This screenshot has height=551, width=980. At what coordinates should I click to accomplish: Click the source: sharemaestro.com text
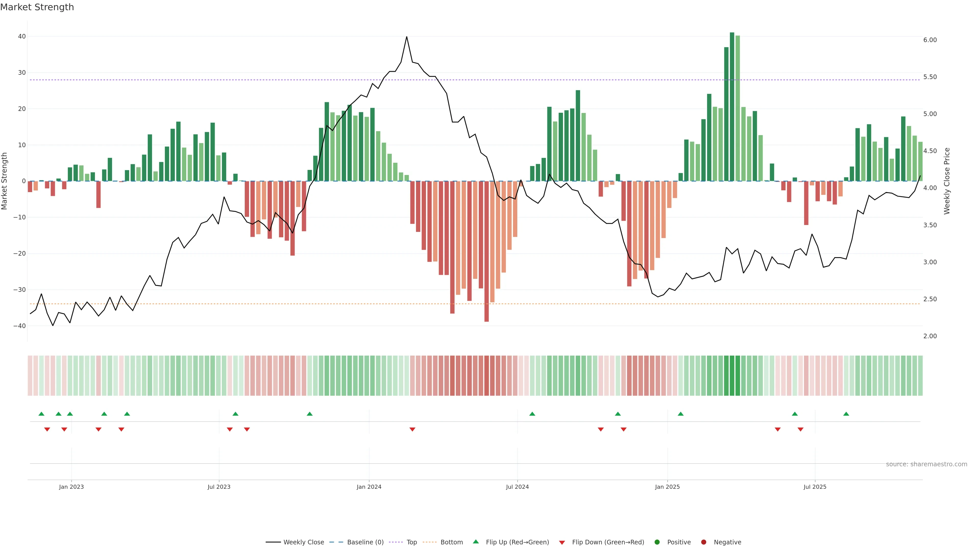pos(926,464)
